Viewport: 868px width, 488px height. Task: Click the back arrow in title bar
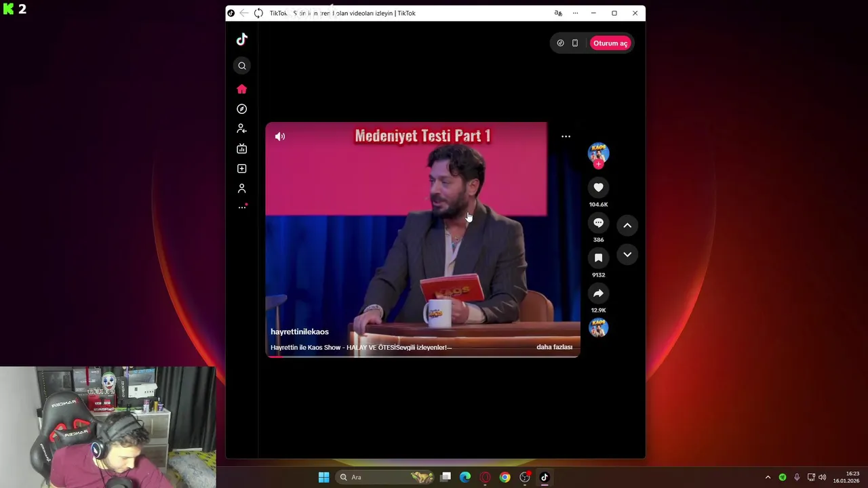244,13
